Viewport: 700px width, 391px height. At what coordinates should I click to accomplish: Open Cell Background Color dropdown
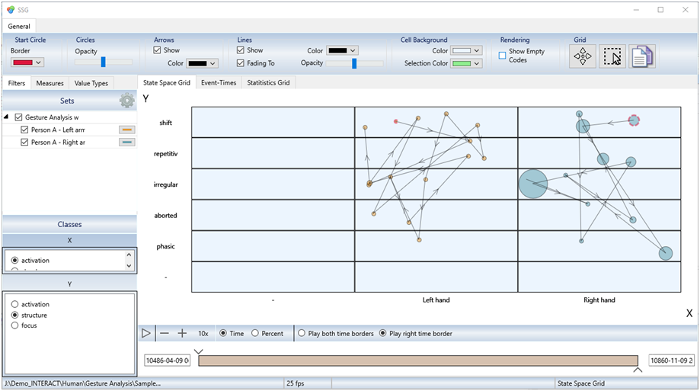point(466,50)
